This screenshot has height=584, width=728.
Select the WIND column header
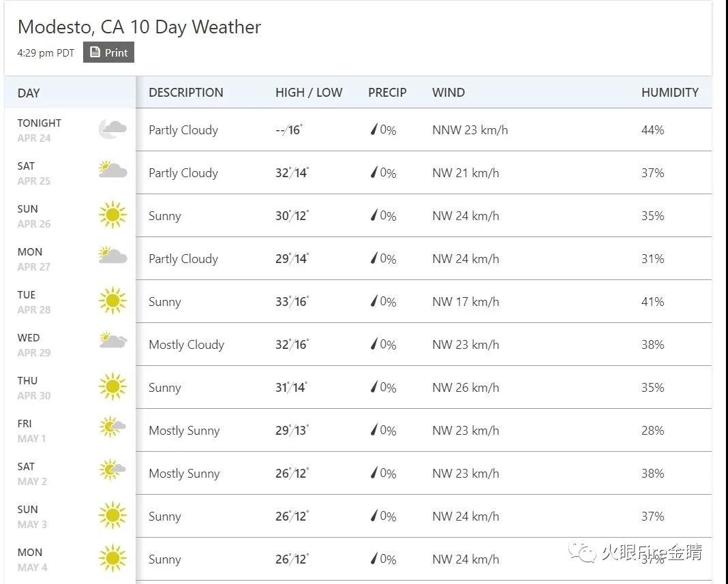click(449, 93)
